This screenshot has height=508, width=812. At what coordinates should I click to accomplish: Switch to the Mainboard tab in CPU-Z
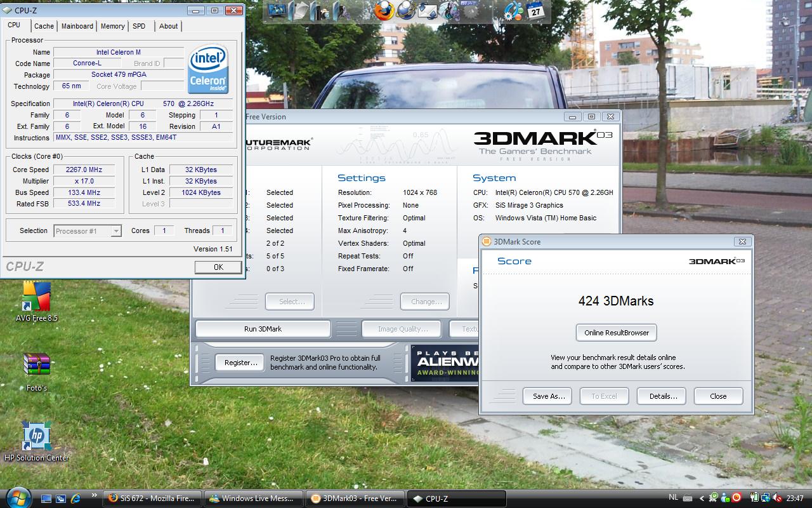(77, 26)
